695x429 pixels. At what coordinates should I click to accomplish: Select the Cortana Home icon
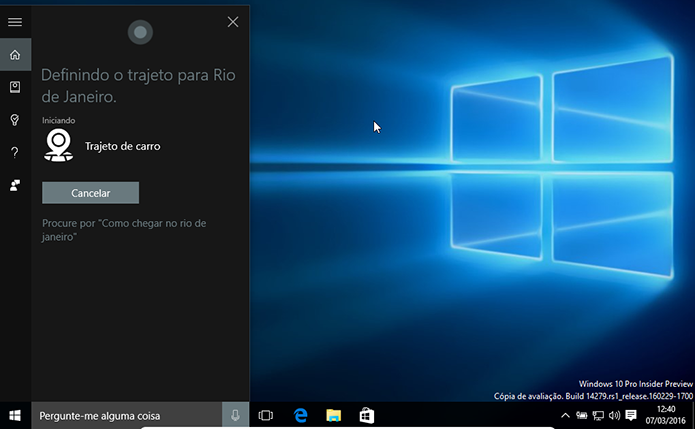coord(15,55)
